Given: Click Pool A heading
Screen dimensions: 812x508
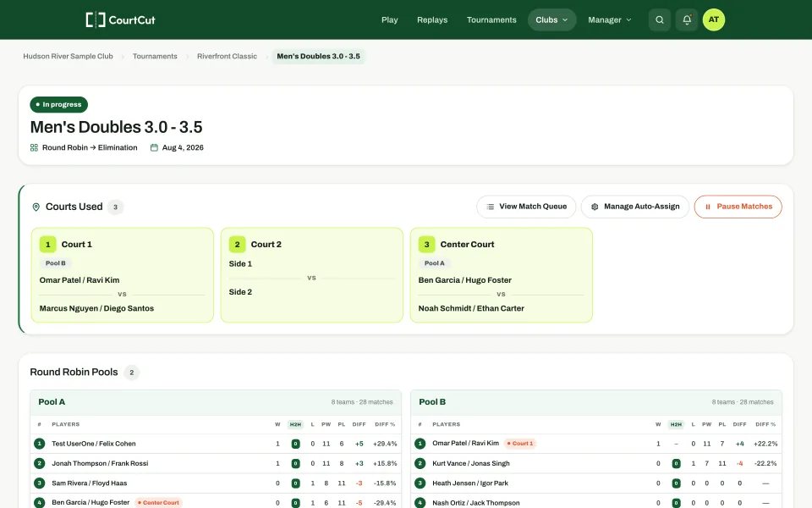Looking at the screenshot, I should coord(52,401).
